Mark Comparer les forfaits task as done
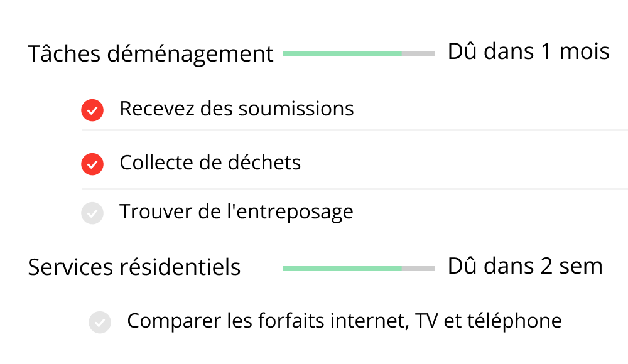Screen dimensions: 628x364 tap(100, 323)
